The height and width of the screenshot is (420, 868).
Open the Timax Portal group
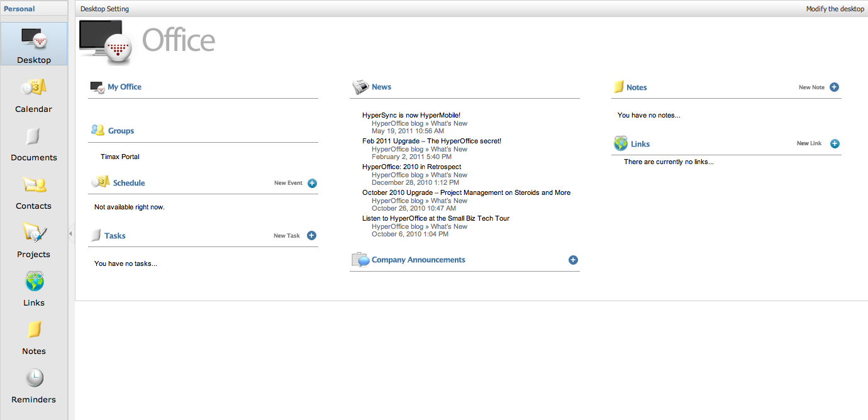click(120, 157)
